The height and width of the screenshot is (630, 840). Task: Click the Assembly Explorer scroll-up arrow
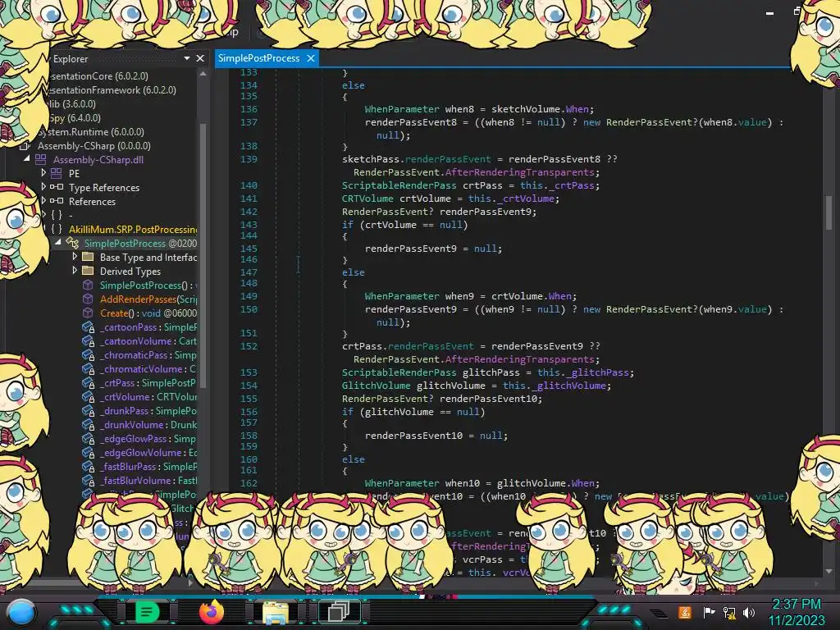tap(203, 75)
